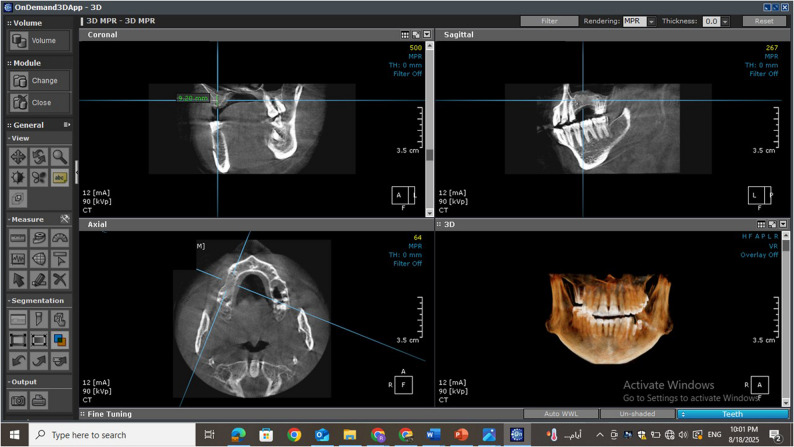The height and width of the screenshot is (447, 794).
Task: Click 3D pane grid layout icon
Action: [x=761, y=224]
